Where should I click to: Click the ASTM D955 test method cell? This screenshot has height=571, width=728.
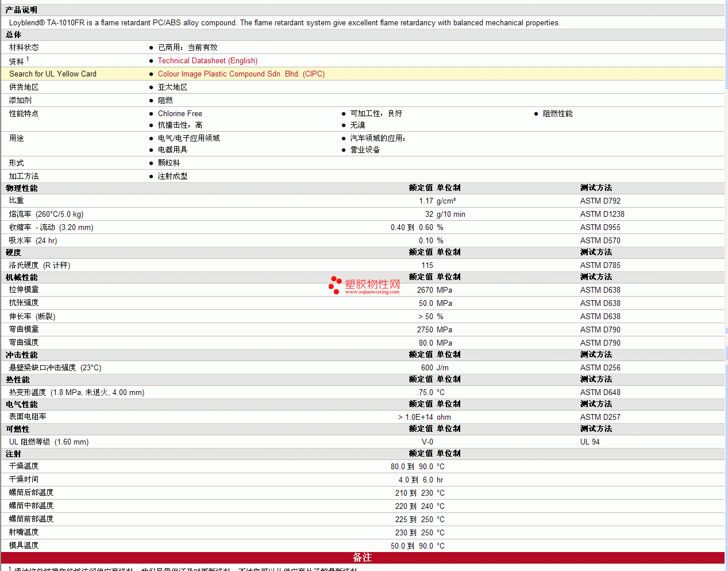[x=600, y=227]
